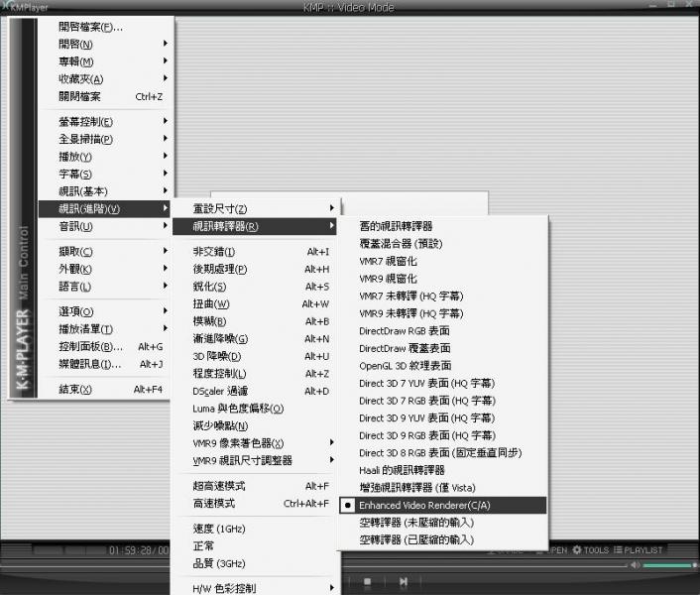Select VMR7 未轉譯 (HQ 字幕) renderer
700x595 pixels.
tap(442, 296)
